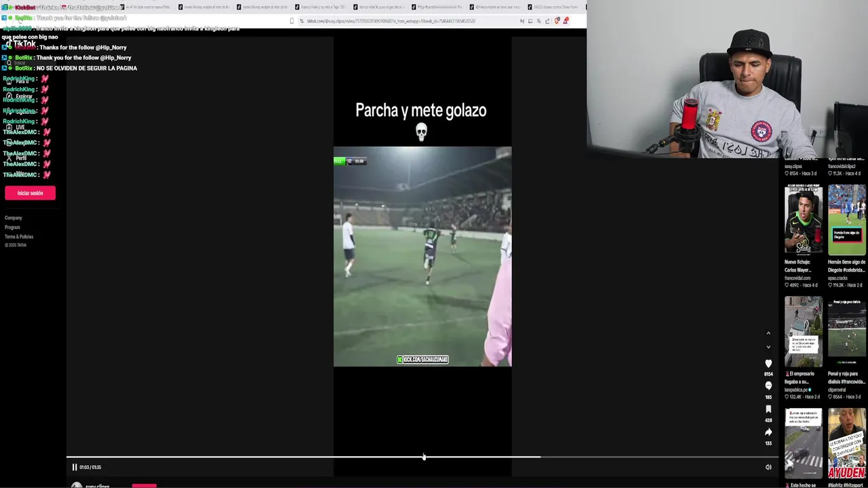Click the Brave shield icon in address bar
This screenshot has width=868, height=488.
(557, 21)
